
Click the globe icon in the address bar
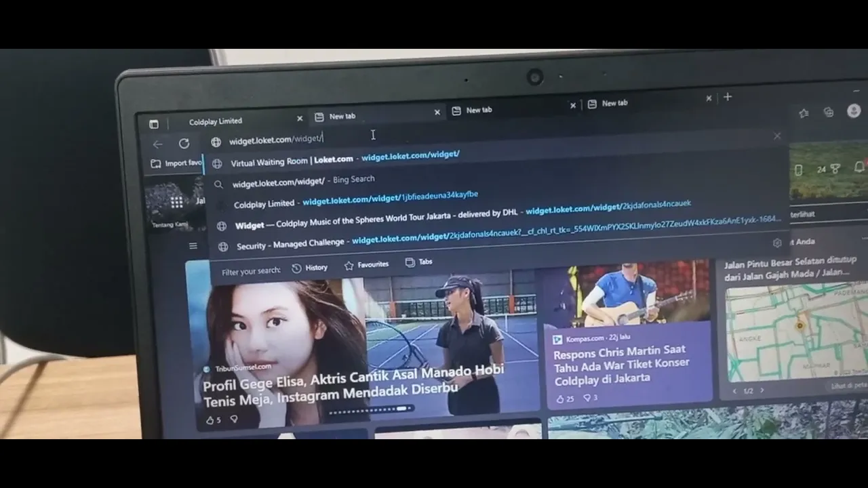coord(216,142)
